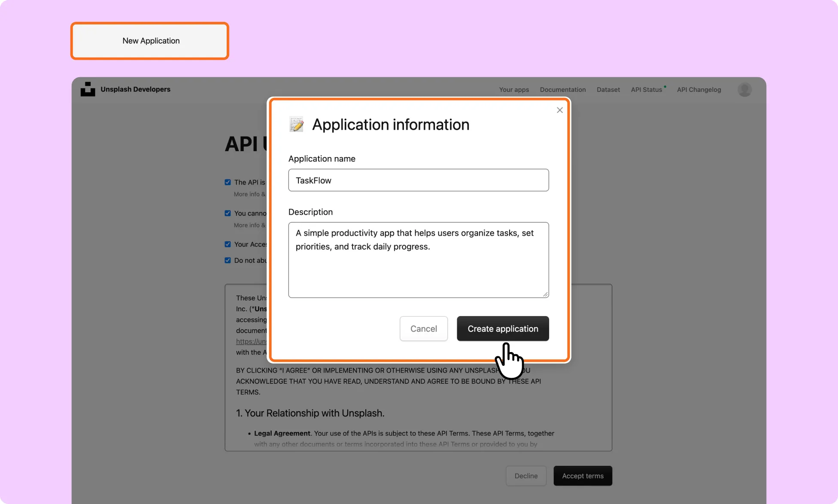Uncheck the 'The API is' checkbox

[x=228, y=182]
